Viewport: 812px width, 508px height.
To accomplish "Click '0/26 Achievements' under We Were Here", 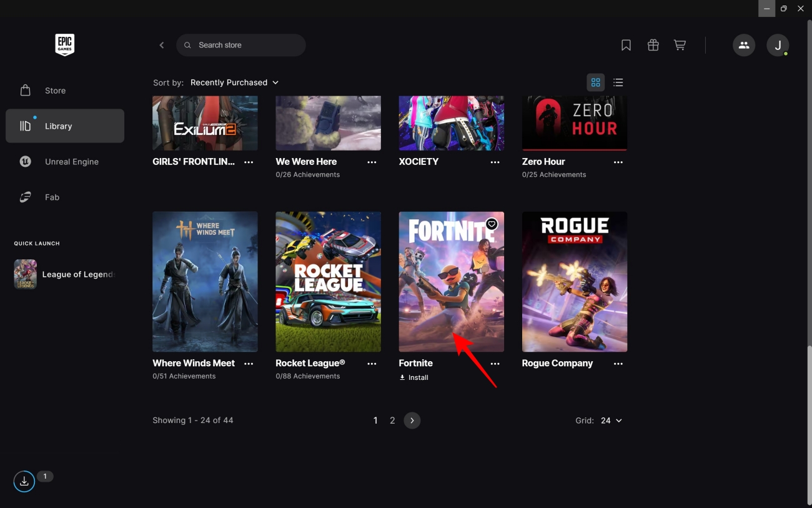I will (308, 175).
